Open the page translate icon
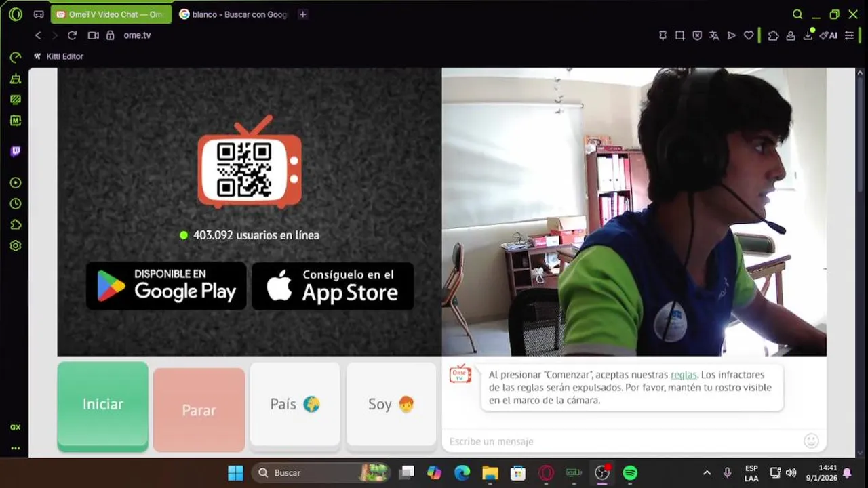 [x=714, y=35]
